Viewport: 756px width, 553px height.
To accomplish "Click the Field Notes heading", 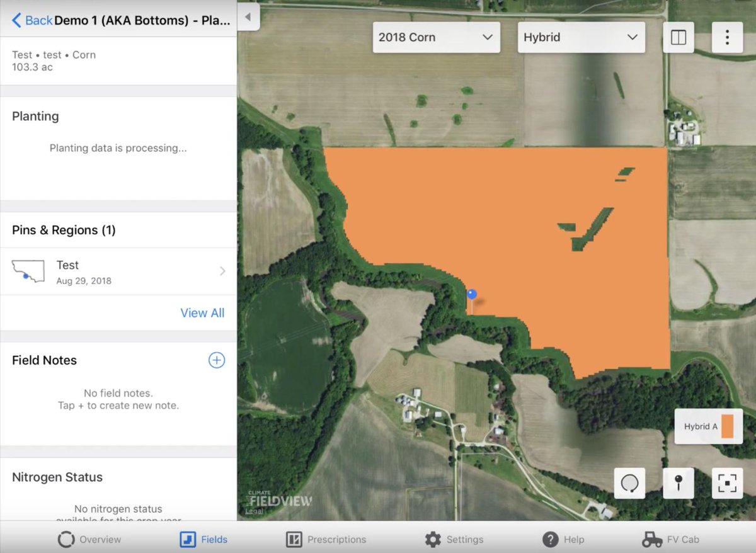I will pyautogui.click(x=44, y=360).
